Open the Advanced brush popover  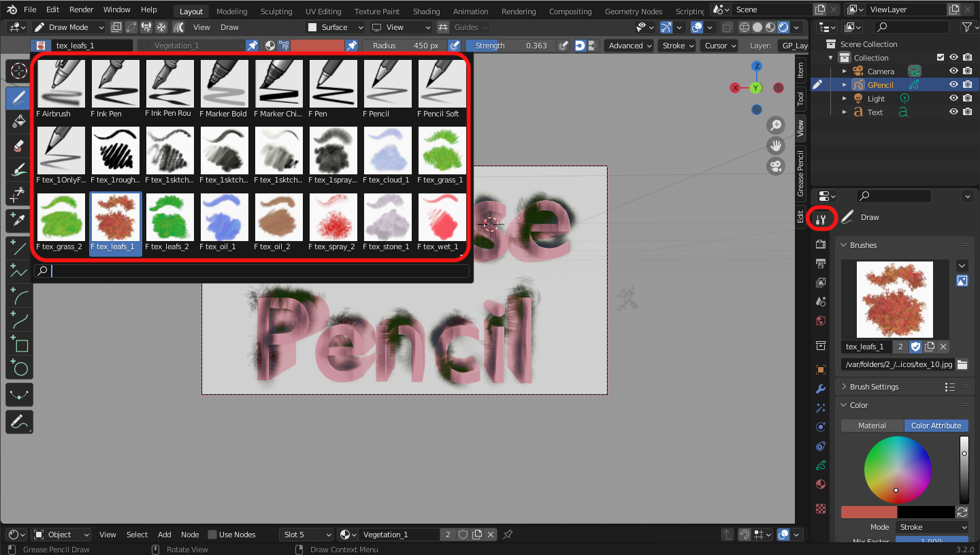630,46
